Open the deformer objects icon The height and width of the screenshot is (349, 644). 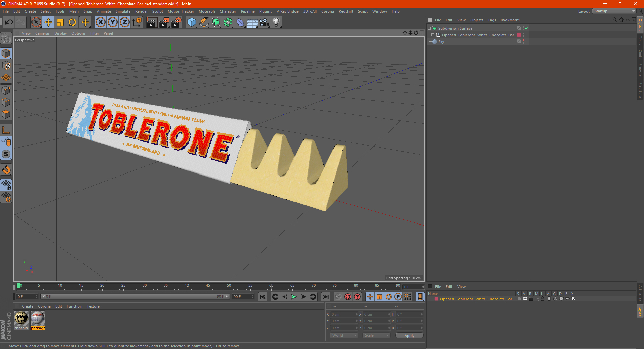pyautogui.click(x=240, y=22)
